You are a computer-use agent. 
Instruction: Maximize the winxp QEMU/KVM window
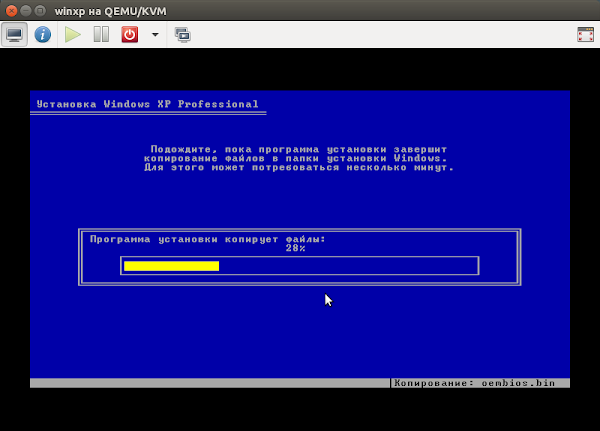(40, 11)
